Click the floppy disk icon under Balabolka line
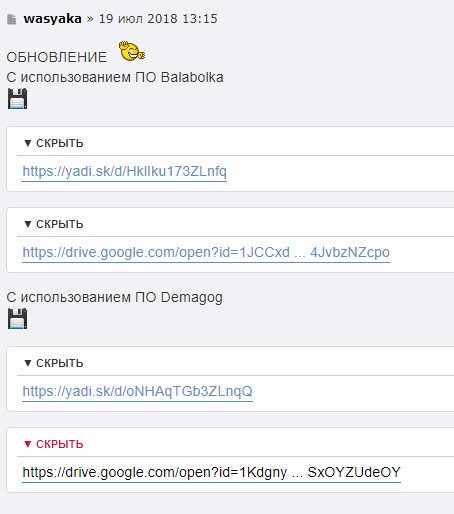The image size is (454, 514). tap(18, 99)
